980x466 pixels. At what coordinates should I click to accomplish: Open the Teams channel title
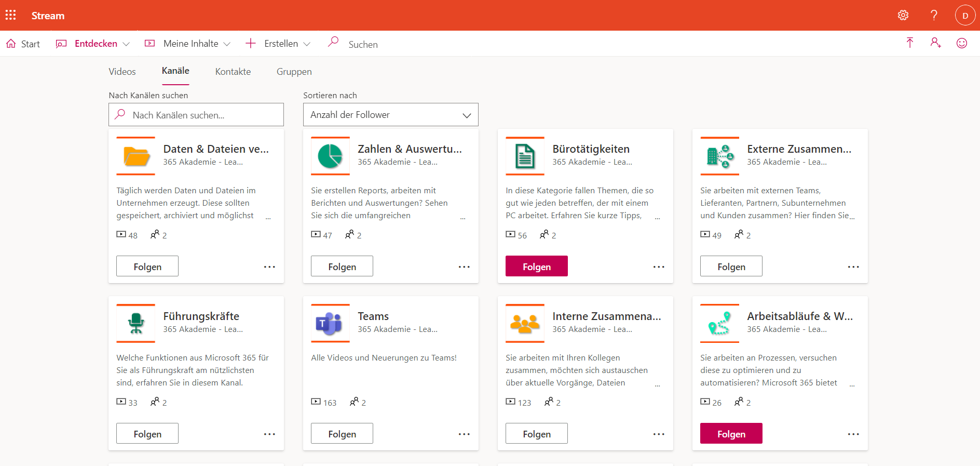373,316
